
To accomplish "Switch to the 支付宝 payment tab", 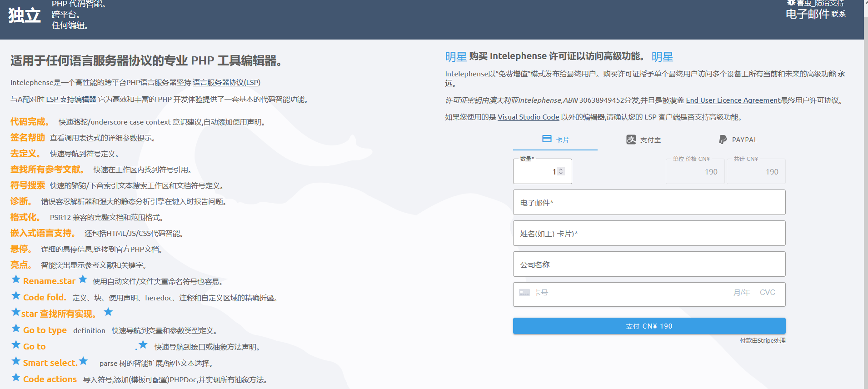I will coord(644,140).
